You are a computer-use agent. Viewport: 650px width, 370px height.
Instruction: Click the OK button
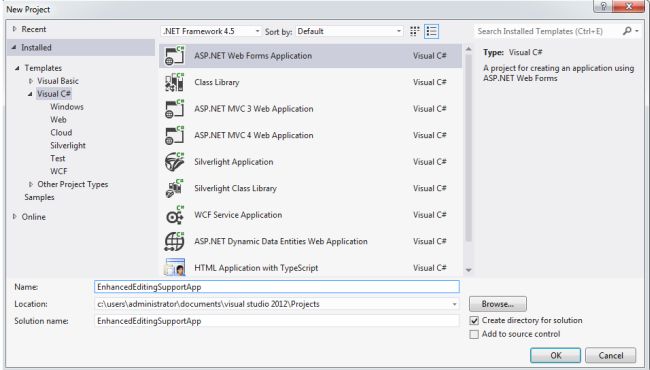click(555, 355)
